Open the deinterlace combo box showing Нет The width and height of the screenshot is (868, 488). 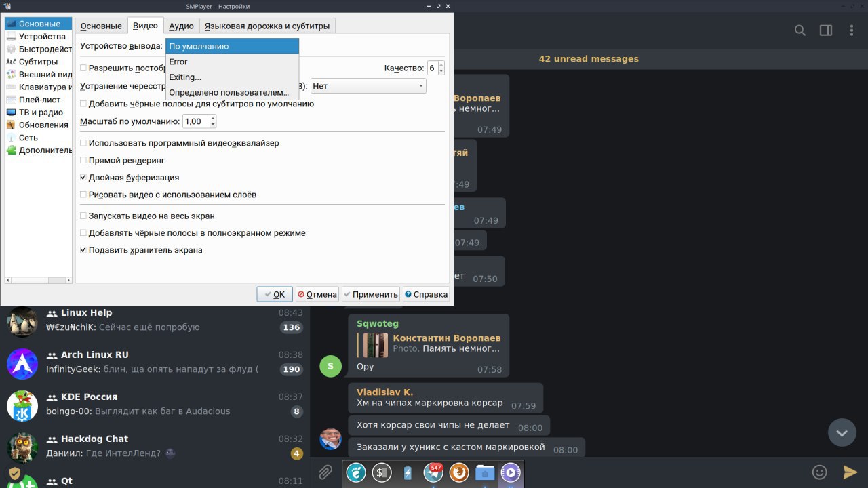[x=368, y=86]
